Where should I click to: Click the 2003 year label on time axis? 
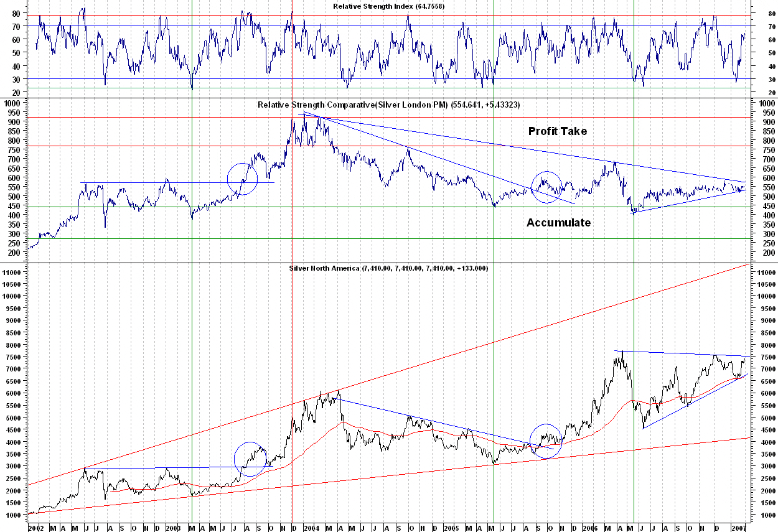point(172,527)
